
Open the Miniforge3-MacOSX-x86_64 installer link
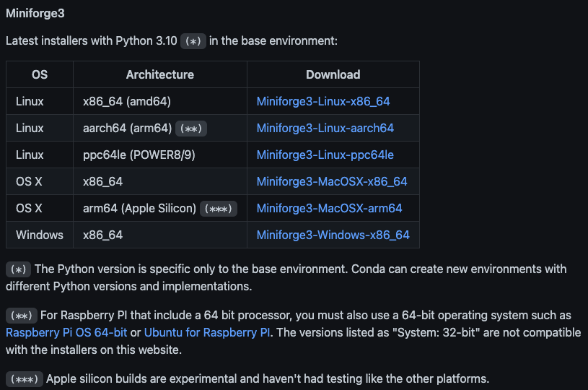[x=331, y=181]
